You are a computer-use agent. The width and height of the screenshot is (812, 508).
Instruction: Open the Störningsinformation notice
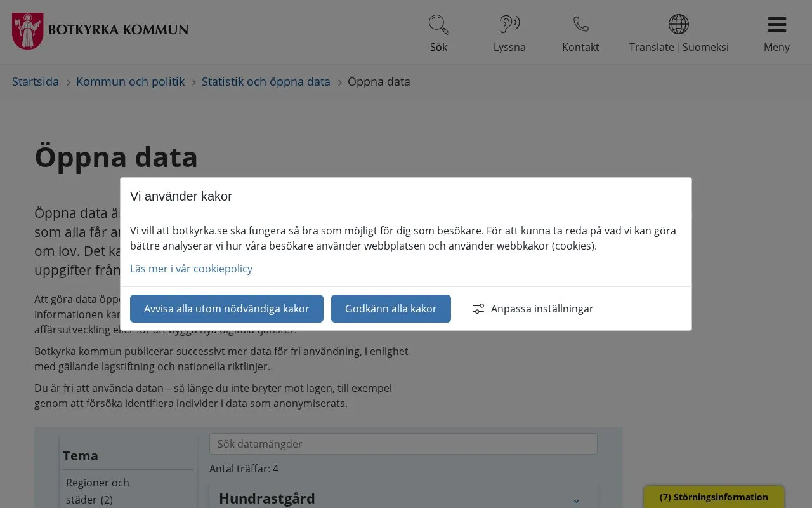[714, 497]
